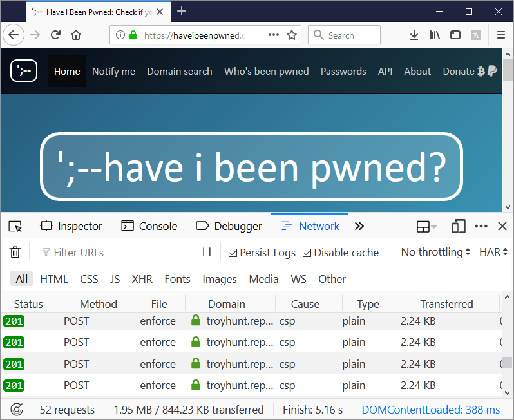Switch to the Debugger tab

point(229,226)
